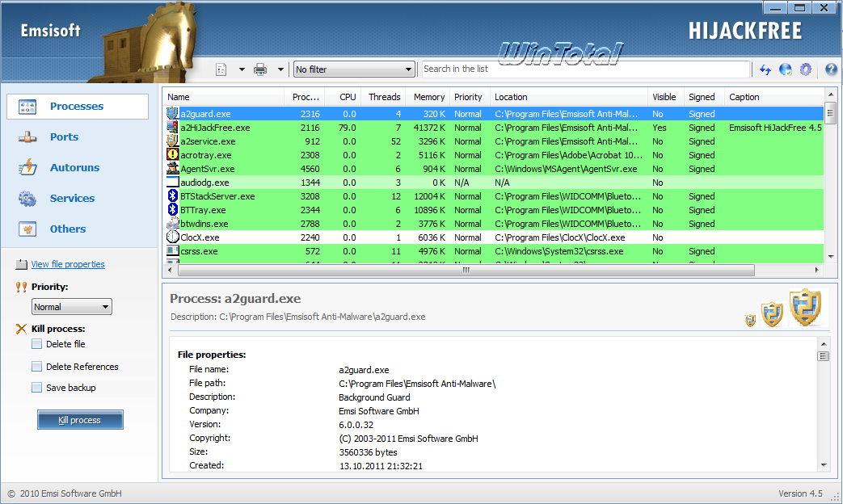Screen dimensions: 843x504
Task: Open the Services section
Action: point(72,198)
